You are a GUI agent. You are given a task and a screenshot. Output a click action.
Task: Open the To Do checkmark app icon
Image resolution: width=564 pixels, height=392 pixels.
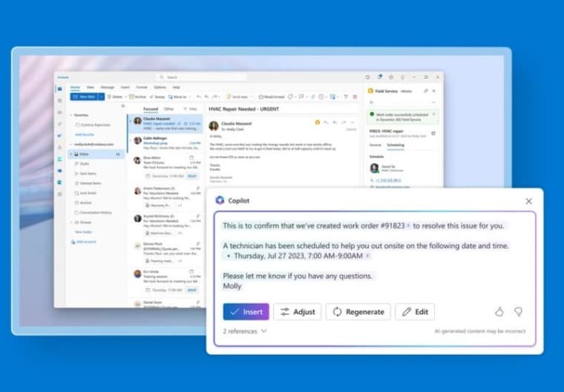(59, 136)
